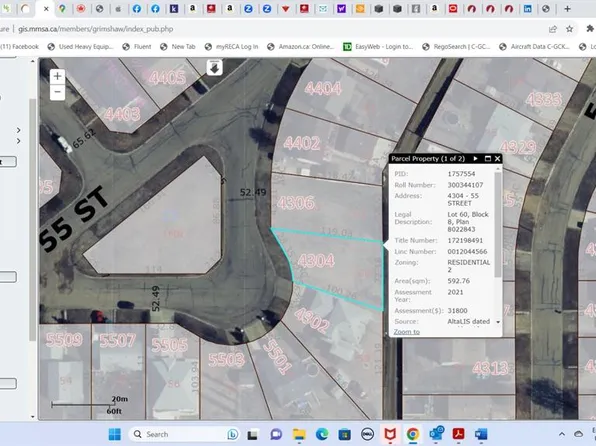
Task: Close the Parcel Property popup
Action: pos(497,159)
